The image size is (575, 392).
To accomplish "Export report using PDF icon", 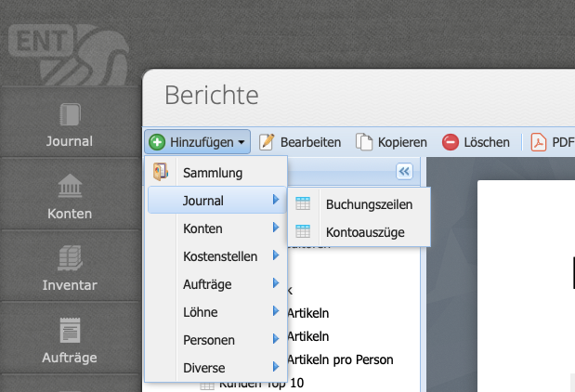I will tap(539, 142).
